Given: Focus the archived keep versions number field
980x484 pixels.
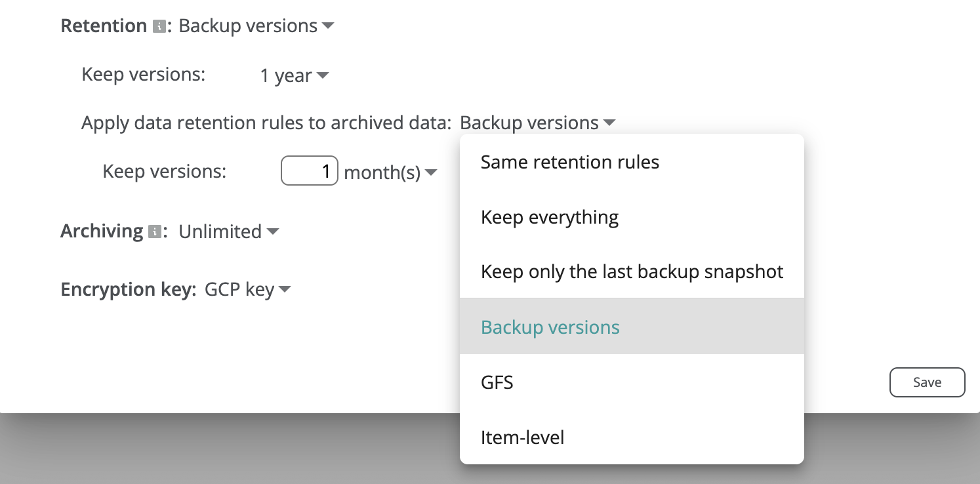Looking at the screenshot, I should (x=309, y=172).
